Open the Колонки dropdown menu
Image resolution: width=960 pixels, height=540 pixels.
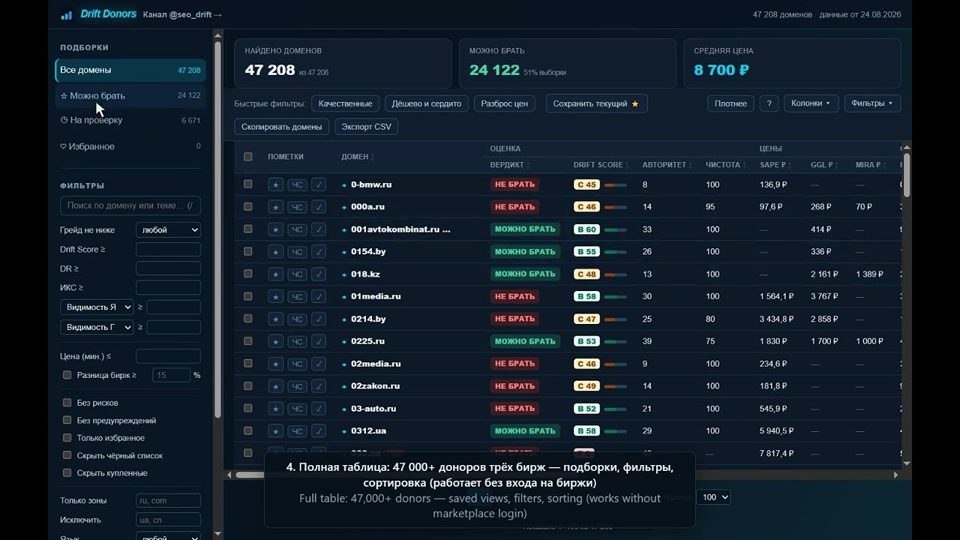click(811, 103)
